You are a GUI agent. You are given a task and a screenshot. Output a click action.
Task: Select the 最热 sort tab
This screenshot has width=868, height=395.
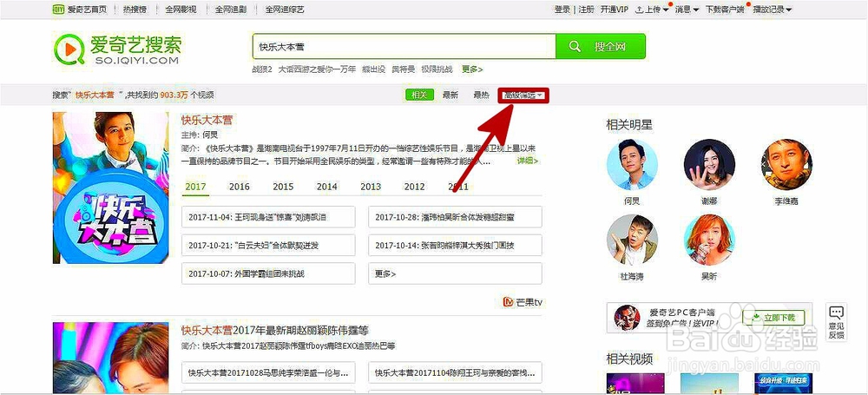[481, 95]
